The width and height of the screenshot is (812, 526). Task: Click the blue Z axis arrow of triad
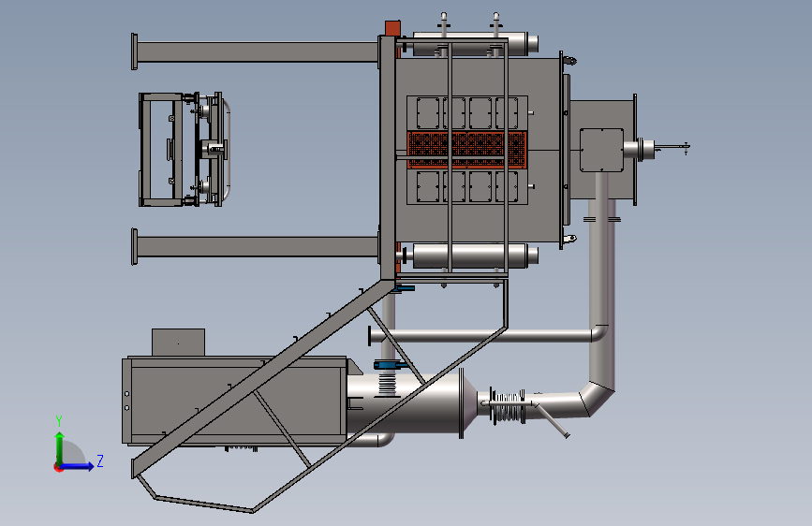pos(78,466)
